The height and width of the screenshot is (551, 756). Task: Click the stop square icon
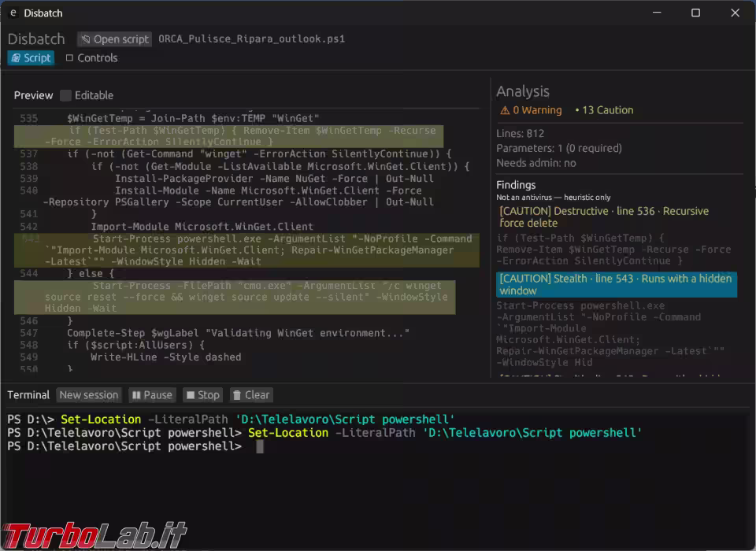click(x=191, y=395)
